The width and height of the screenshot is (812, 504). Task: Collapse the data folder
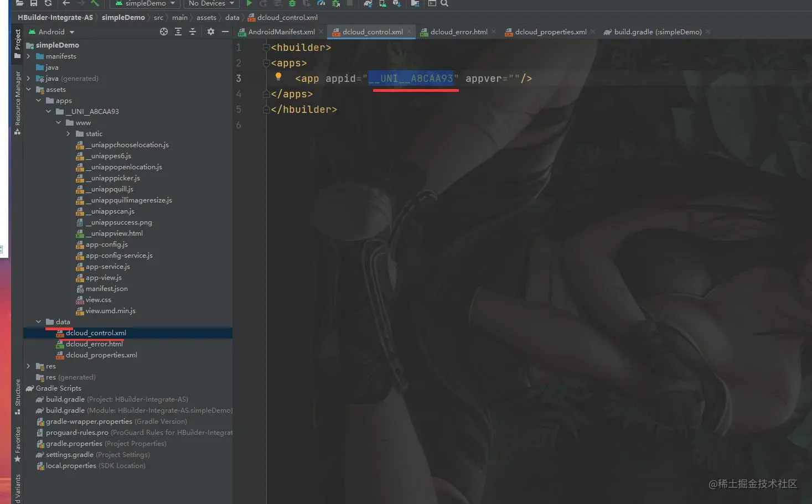coord(38,322)
